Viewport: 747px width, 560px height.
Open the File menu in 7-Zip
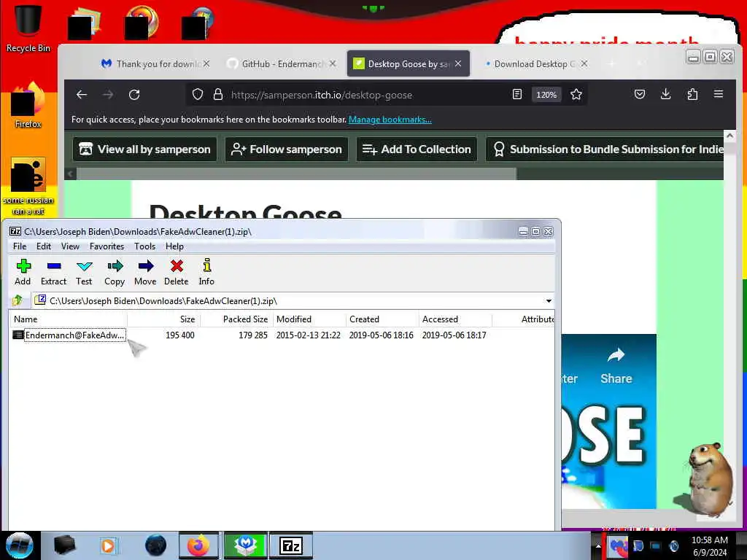tap(20, 246)
